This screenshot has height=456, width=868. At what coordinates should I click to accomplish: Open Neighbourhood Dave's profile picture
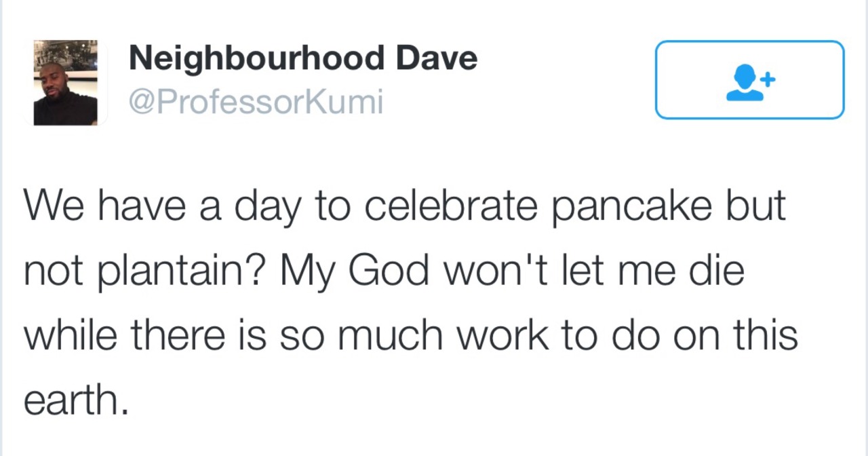[x=66, y=82]
